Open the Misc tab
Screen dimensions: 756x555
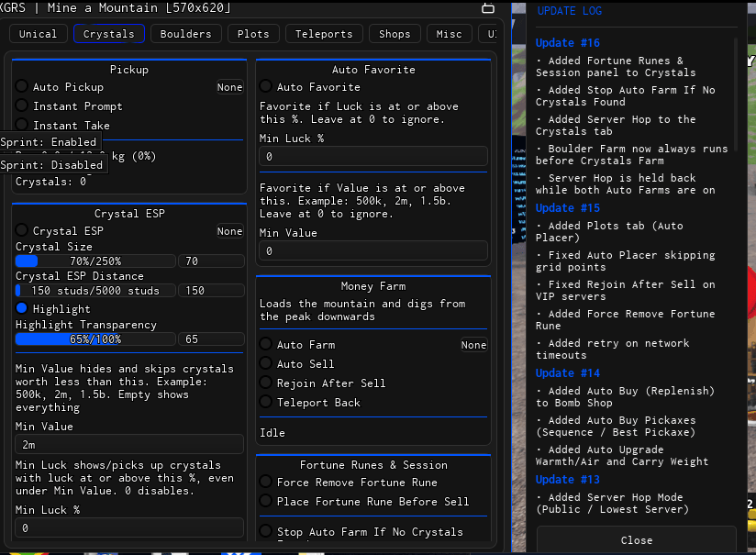pos(450,34)
